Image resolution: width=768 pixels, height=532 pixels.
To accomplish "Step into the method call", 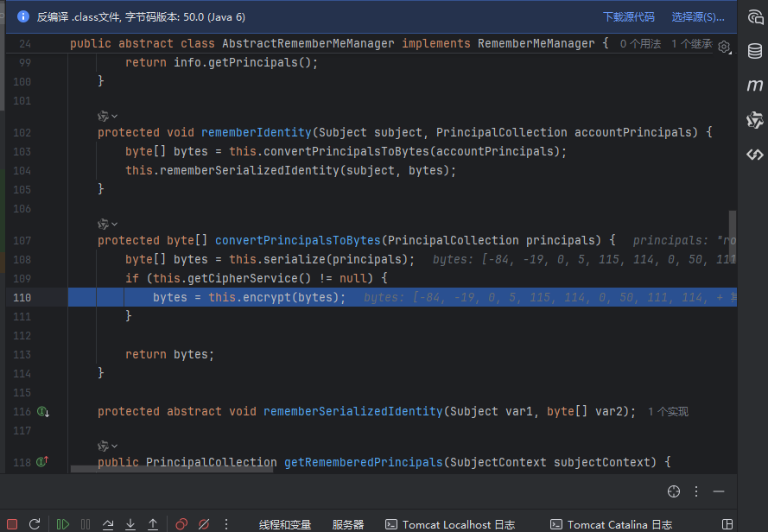I will coord(130,524).
